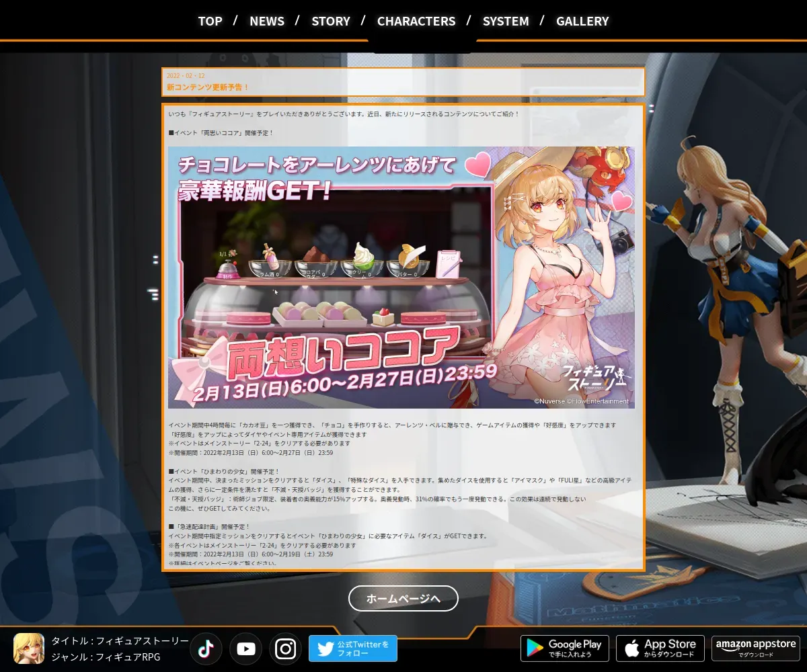Open the SYSTEM menu item
Image resolution: width=807 pixels, height=672 pixels.
[x=506, y=21]
